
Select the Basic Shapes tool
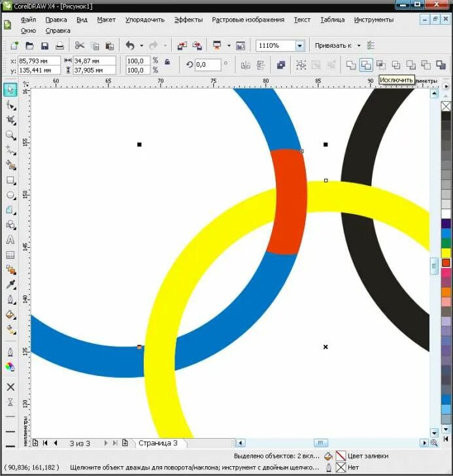click(10, 225)
